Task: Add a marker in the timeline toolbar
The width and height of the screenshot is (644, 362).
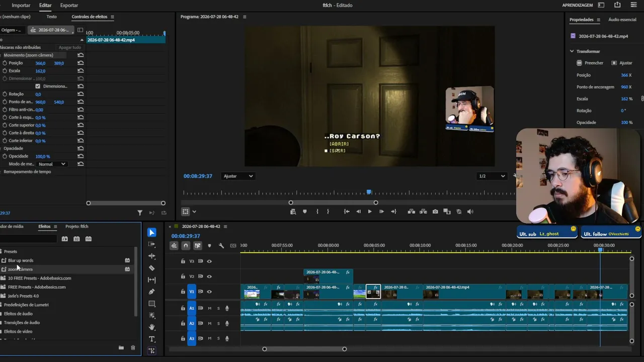Action: 209,246
